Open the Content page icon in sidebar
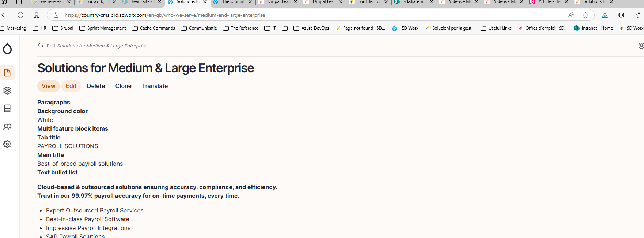 pos(7,73)
